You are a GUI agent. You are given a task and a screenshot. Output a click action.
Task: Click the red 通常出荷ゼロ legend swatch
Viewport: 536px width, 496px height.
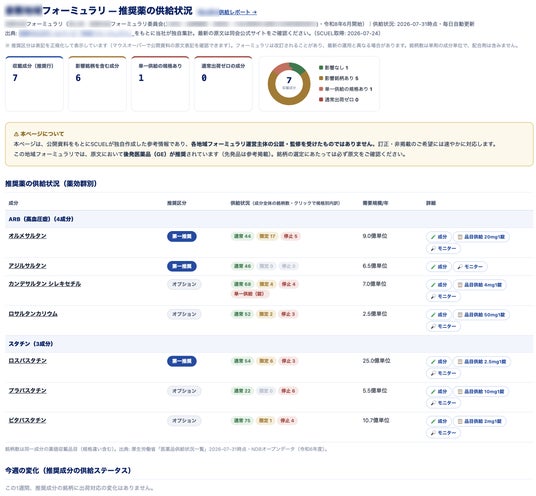click(321, 99)
